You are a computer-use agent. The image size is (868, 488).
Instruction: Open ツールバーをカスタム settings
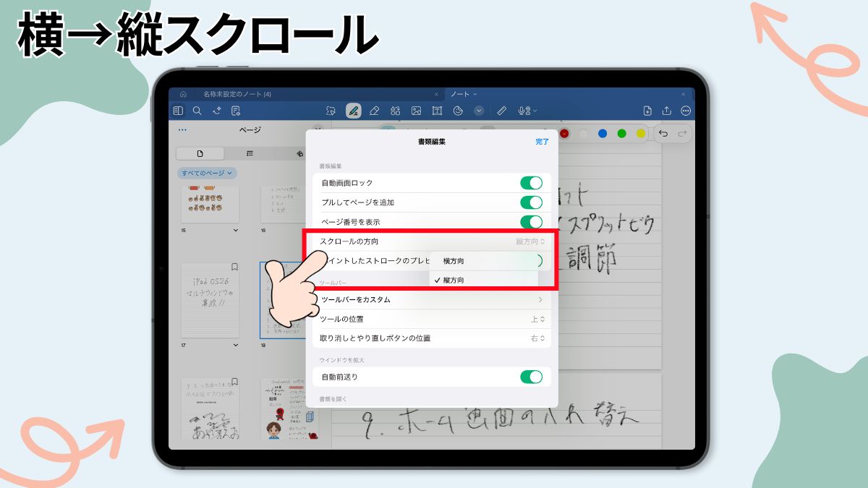click(x=434, y=299)
